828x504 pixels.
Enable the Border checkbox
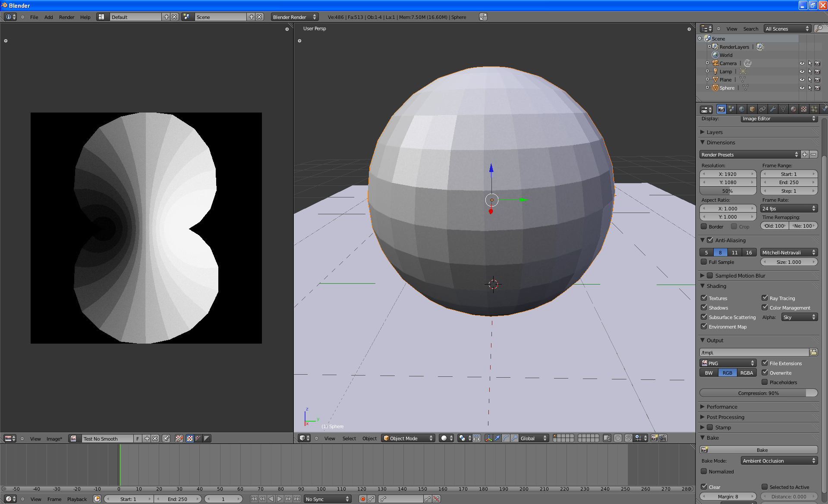704,226
